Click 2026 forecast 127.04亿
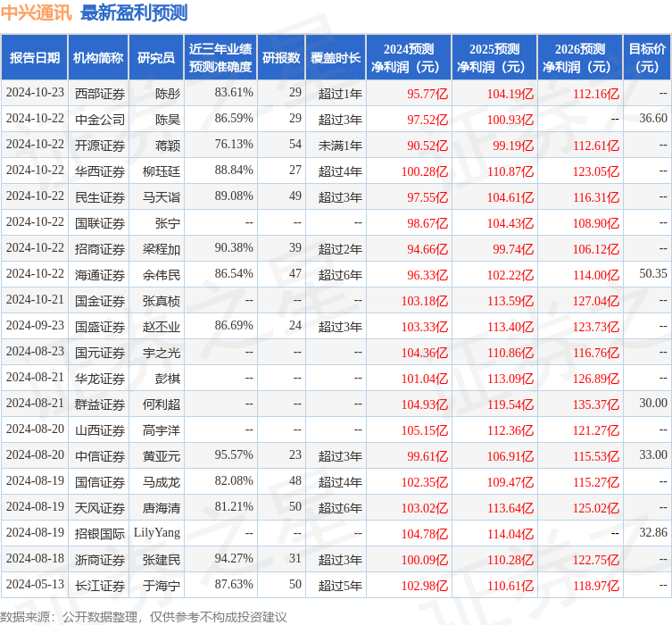Image resolution: width=672 pixels, height=625 pixels. pyautogui.click(x=596, y=301)
